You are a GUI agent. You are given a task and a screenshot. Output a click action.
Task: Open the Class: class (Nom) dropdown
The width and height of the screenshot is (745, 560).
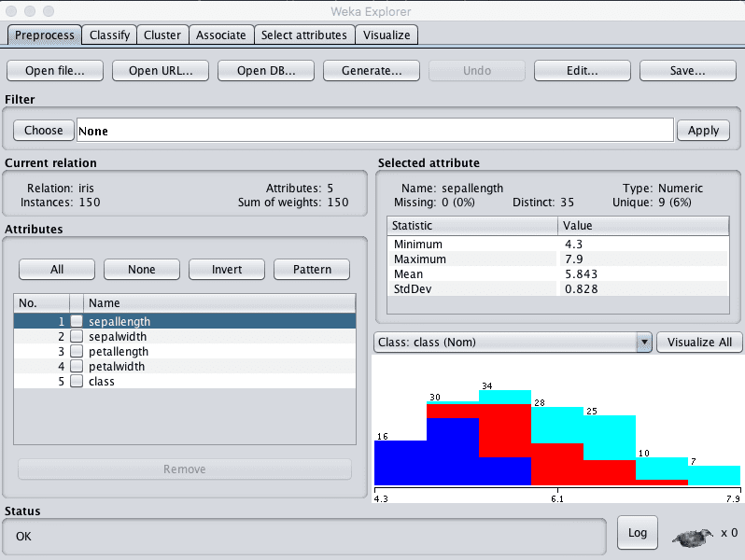click(x=513, y=342)
